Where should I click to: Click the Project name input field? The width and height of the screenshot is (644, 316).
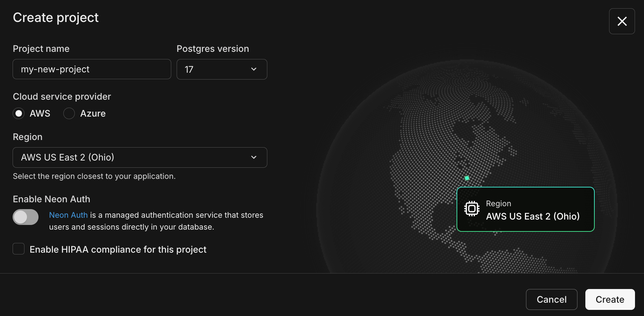pos(92,69)
